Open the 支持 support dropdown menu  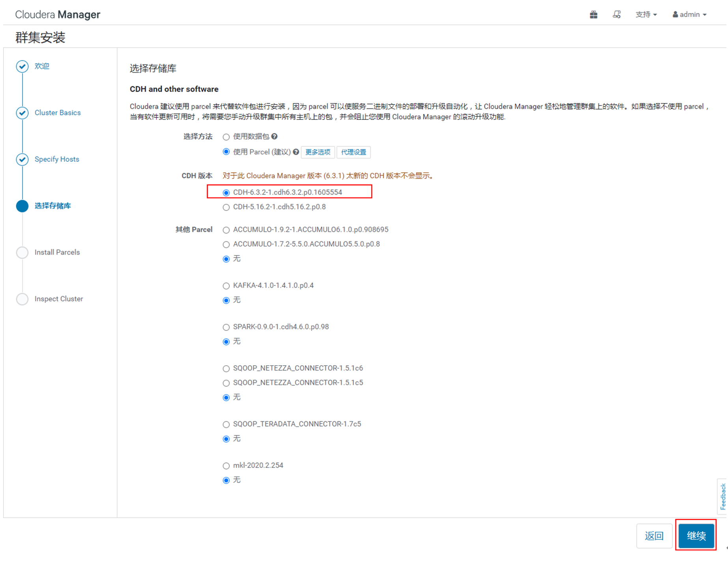[x=646, y=15]
